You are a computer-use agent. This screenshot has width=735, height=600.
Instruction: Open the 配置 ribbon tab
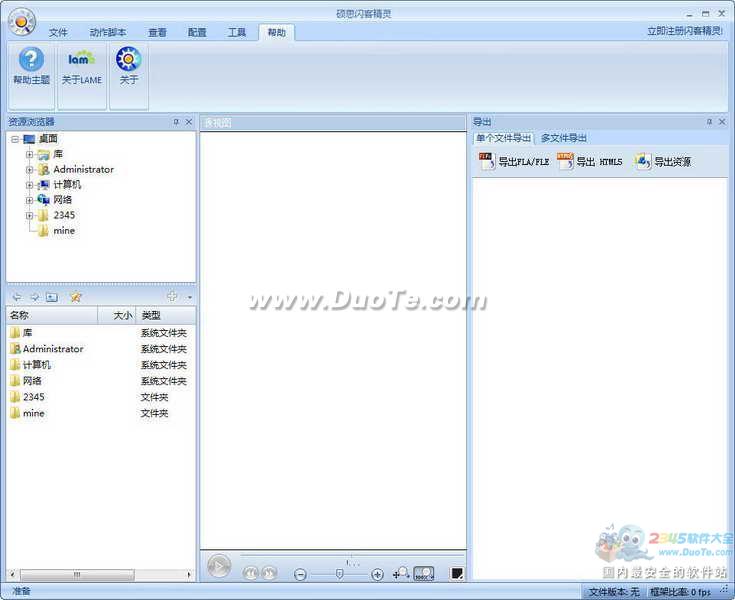click(x=197, y=32)
